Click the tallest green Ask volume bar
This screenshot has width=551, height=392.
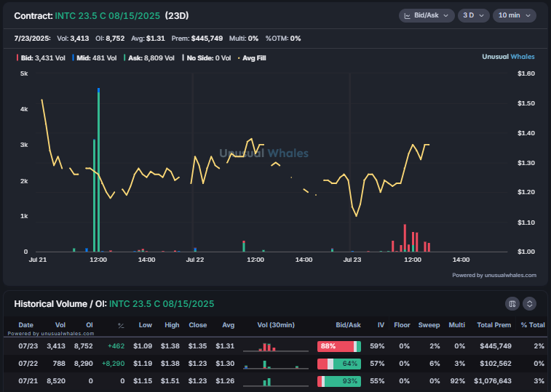[x=98, y=172]
